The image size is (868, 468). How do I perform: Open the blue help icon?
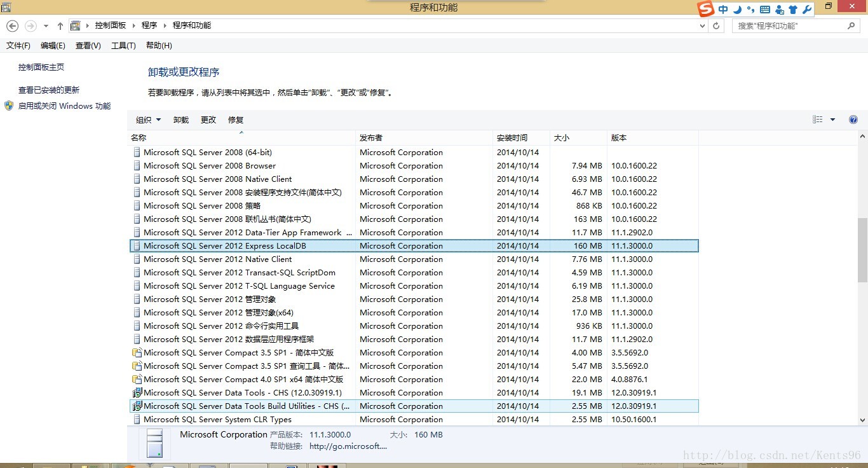(853, 120)
